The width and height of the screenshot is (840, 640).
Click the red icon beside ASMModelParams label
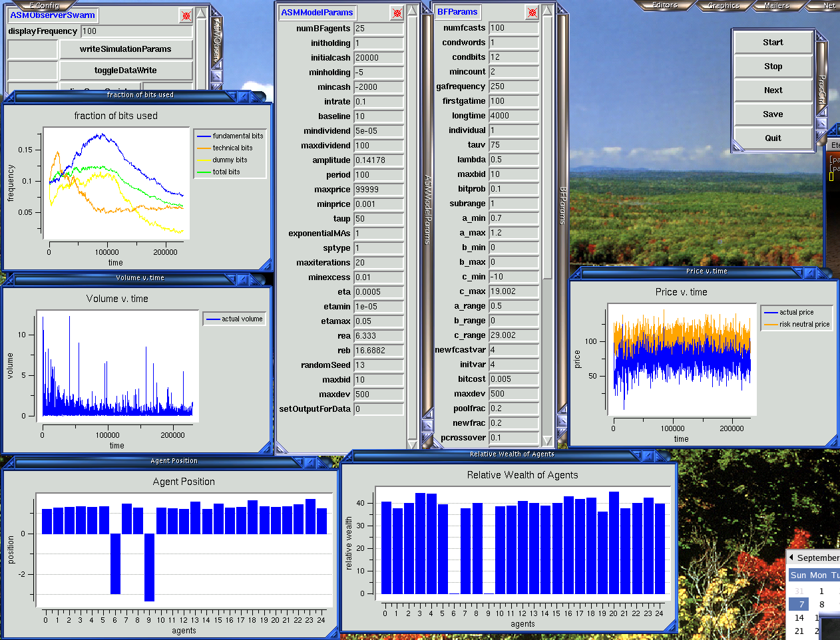click(x=397, y=13)
